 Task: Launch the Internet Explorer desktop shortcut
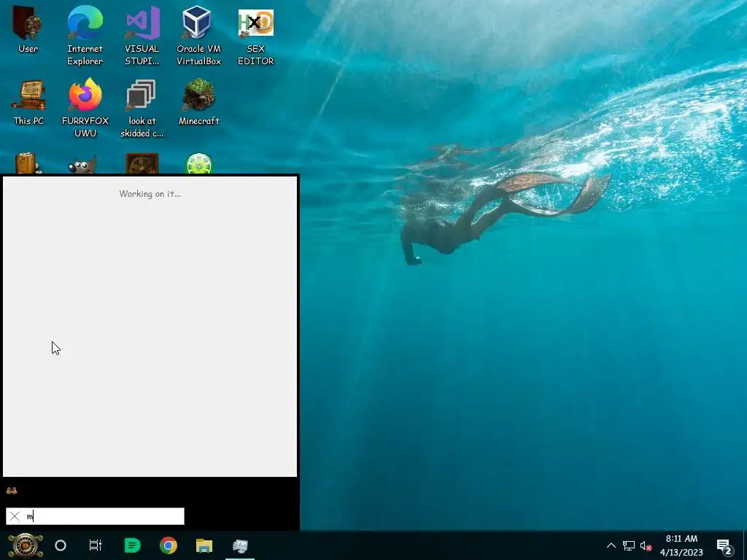coord(85,36)
